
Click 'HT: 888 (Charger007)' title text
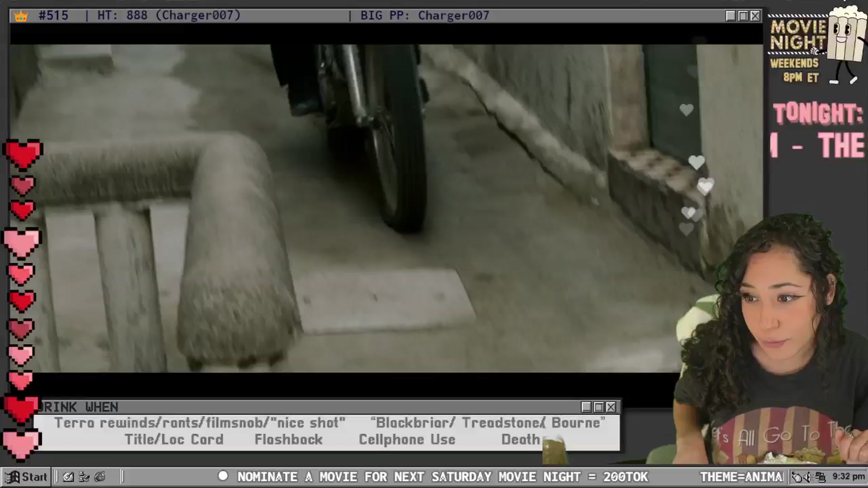(169, 16)
